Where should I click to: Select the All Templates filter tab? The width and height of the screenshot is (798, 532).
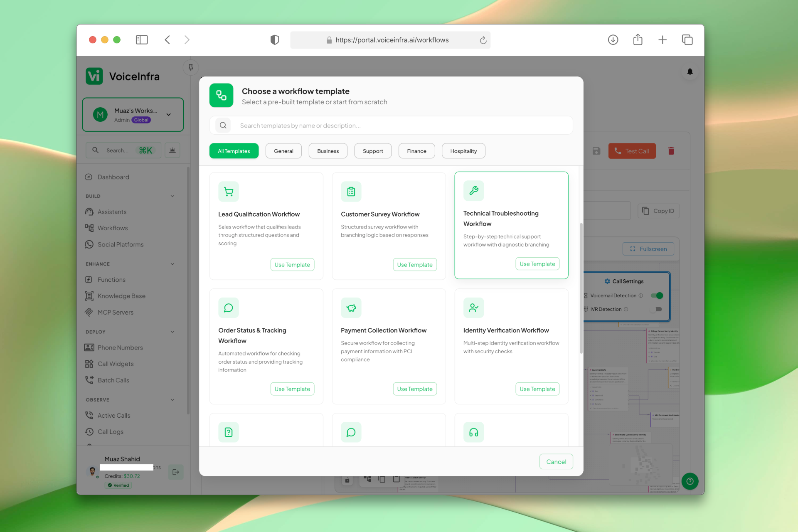coord(234,151)
